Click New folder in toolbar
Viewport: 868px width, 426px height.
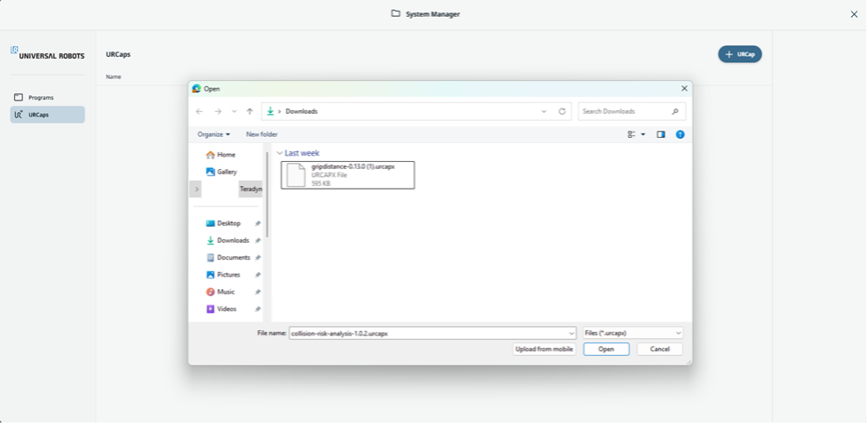261,134
